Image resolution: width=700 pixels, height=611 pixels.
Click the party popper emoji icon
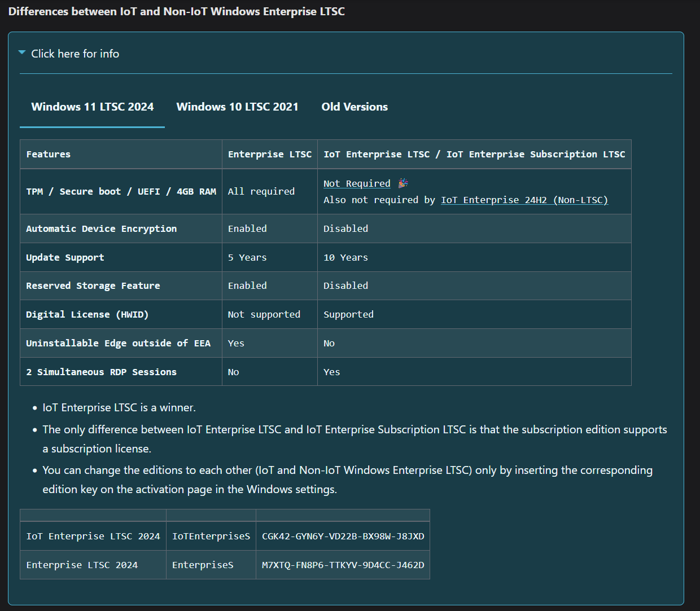pyautogui.click(x=403, y=183)
